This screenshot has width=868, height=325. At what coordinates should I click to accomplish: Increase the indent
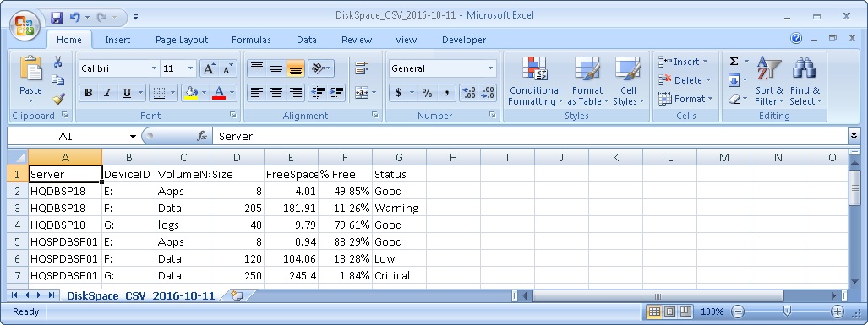pyautogui.click(x=337, y=92)
